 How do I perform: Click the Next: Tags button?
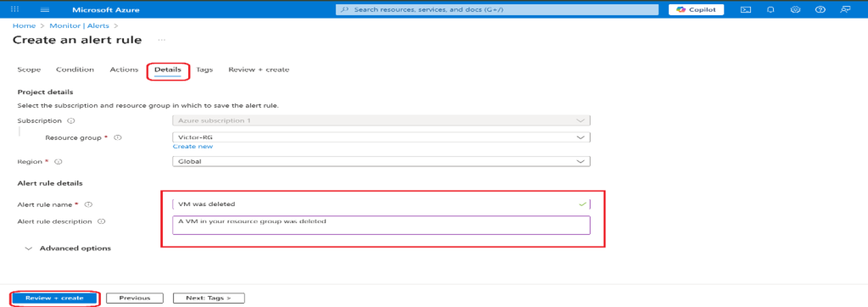209,299
